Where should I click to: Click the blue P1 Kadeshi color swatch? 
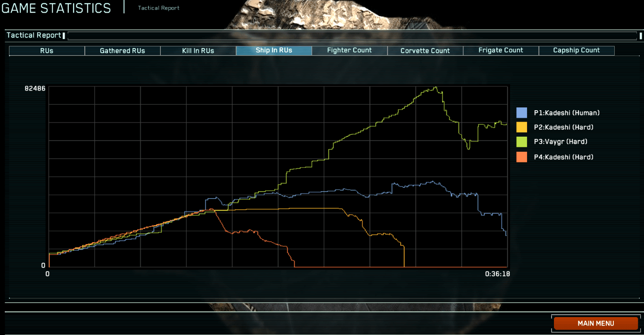522,113
